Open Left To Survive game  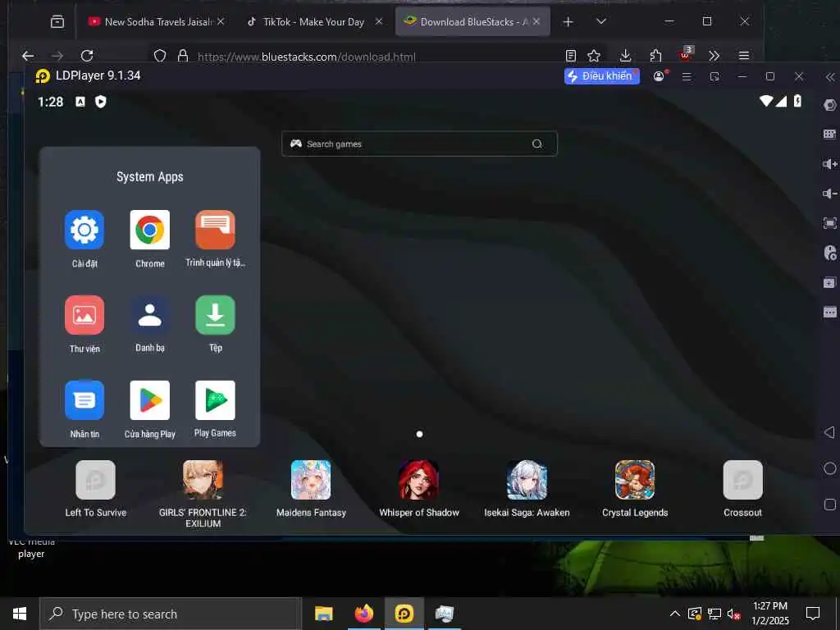click(95, 480)
